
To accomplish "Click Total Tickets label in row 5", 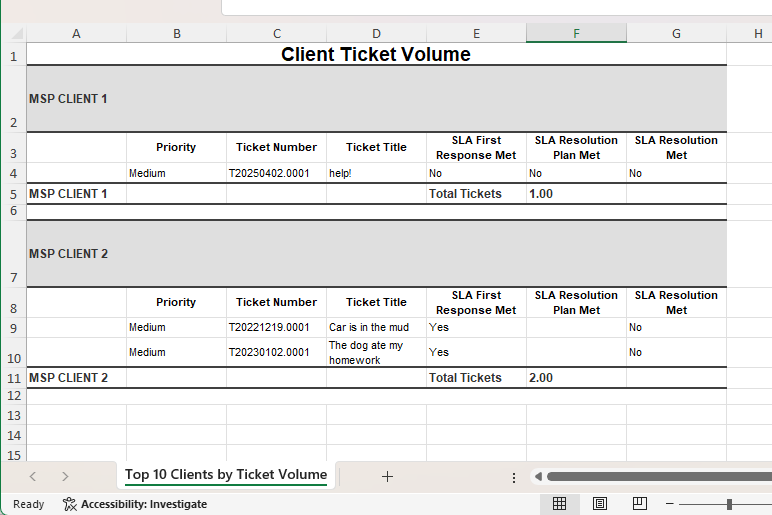I will (476, 193).
